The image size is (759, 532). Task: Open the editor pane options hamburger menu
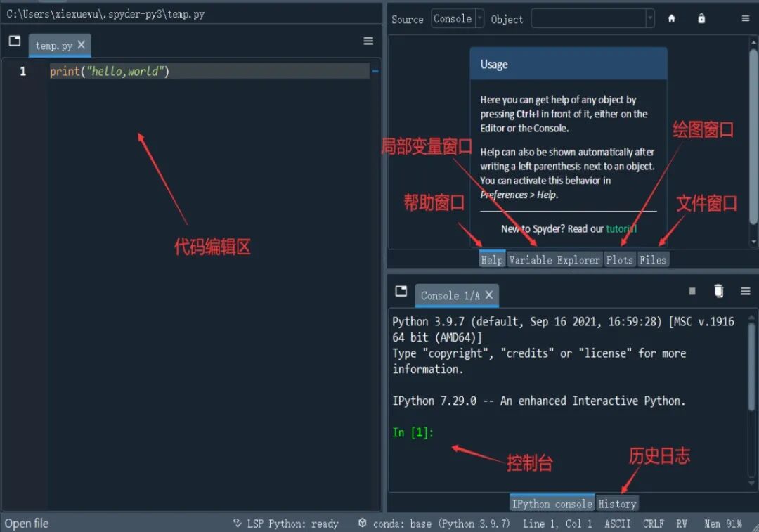pos(368,41)
